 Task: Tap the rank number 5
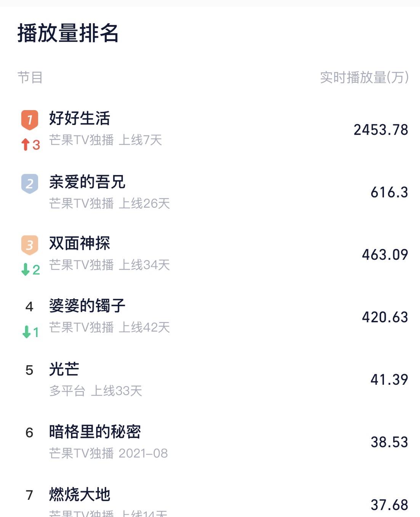pyautogui.click(x=29, y=370)
